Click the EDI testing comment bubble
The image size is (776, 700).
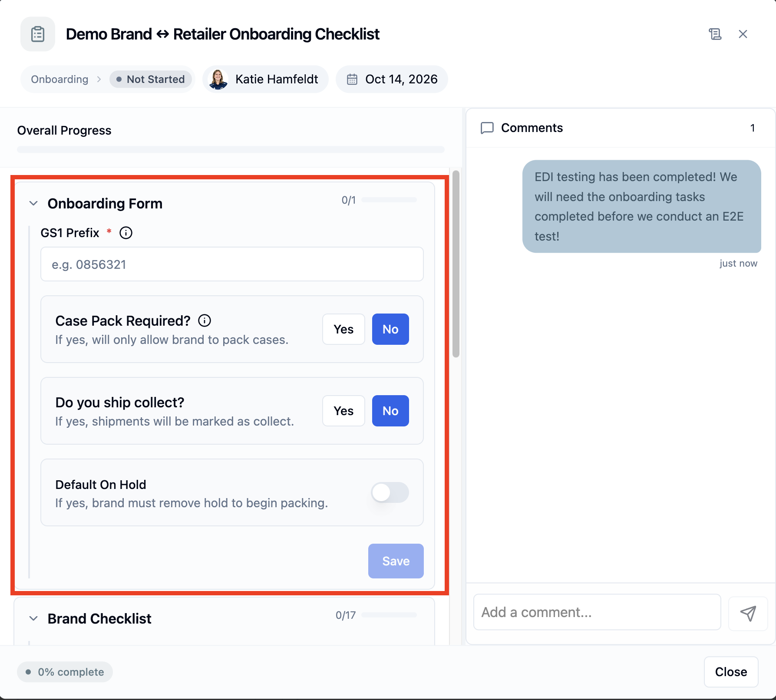(x=641, y=207)
